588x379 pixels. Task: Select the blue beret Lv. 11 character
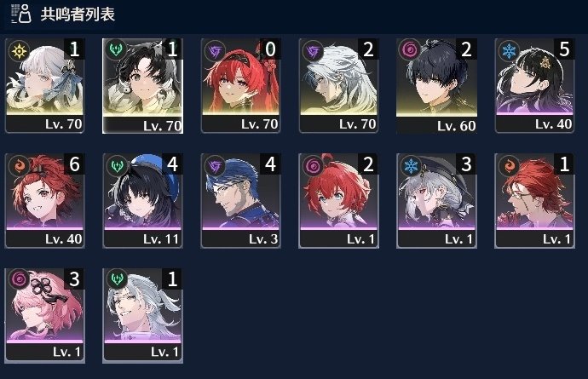[x=143, y=200]
